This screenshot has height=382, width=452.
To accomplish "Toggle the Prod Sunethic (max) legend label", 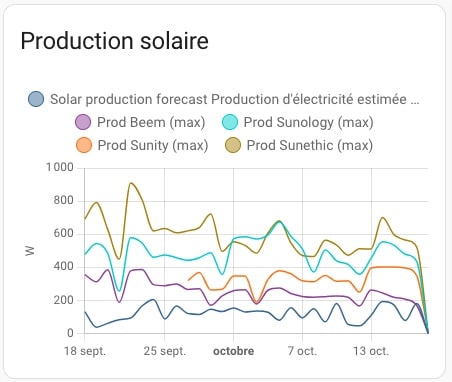I will [x=310, y=145].
